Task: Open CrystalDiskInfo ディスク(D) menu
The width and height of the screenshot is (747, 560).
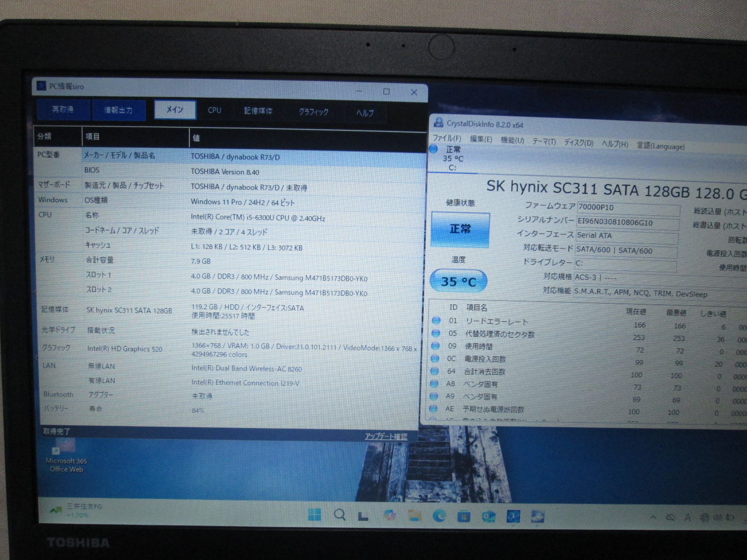Action: [579, 143]
